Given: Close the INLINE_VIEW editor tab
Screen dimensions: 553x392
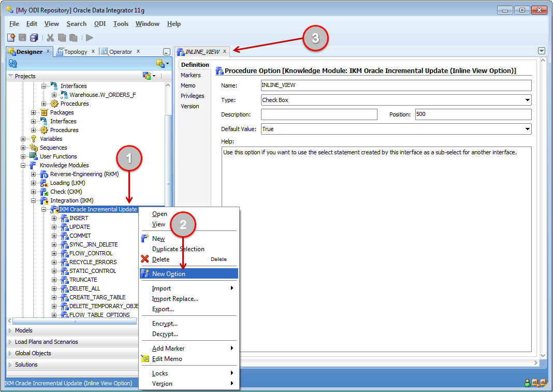Looking at the screenshot, I should click(225, 51).
